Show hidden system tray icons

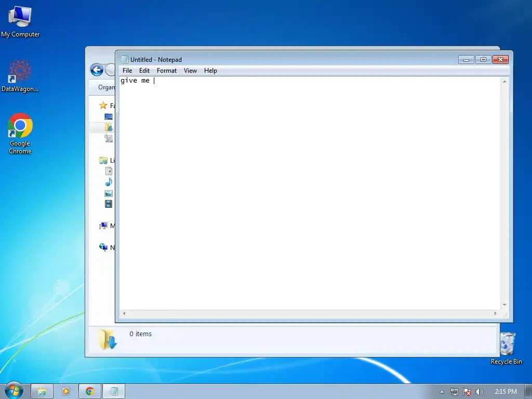click(x=442, y=392)
